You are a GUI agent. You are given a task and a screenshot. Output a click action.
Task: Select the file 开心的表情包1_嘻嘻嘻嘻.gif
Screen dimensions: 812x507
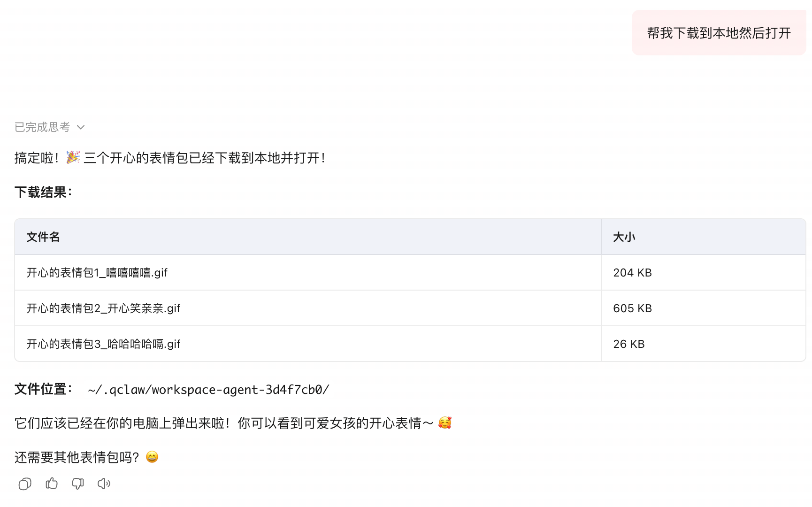pos(97,273)
